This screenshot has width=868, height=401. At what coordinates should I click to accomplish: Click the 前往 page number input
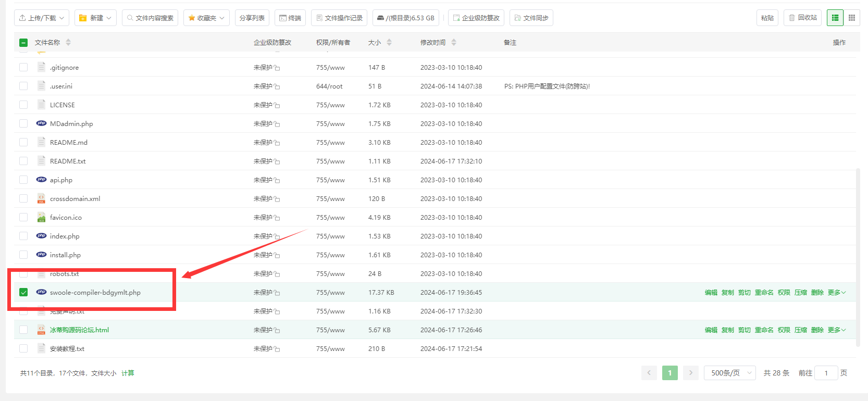pyautogui.click(x=826, y=373)
